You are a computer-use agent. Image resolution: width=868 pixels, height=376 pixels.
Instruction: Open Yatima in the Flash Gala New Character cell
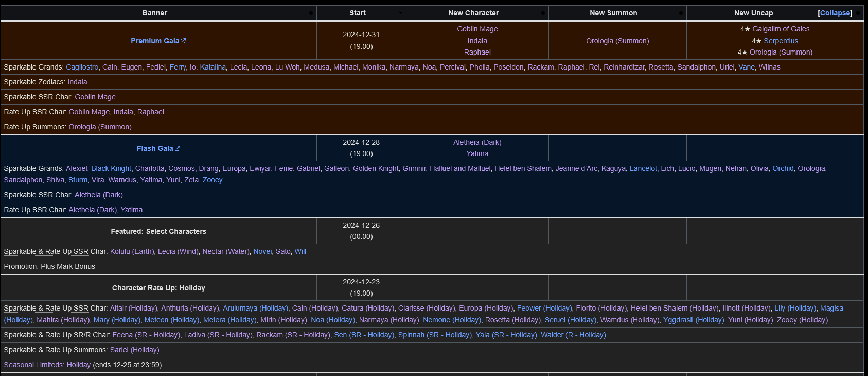tap(477, 153)
